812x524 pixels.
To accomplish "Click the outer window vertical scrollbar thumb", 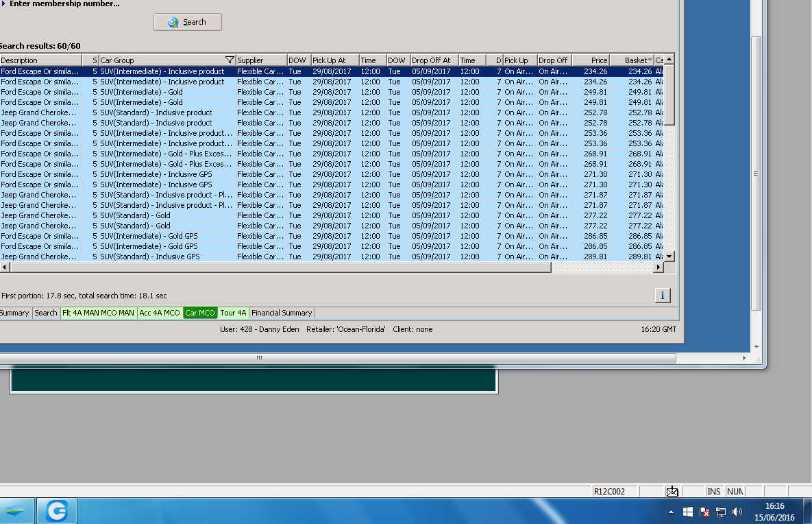I will click(x=756, y=174).
